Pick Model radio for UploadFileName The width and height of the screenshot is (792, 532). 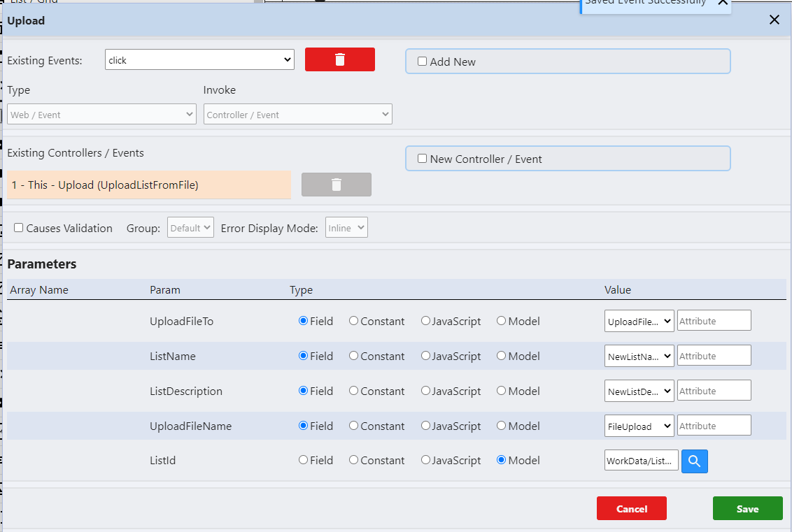501,425
